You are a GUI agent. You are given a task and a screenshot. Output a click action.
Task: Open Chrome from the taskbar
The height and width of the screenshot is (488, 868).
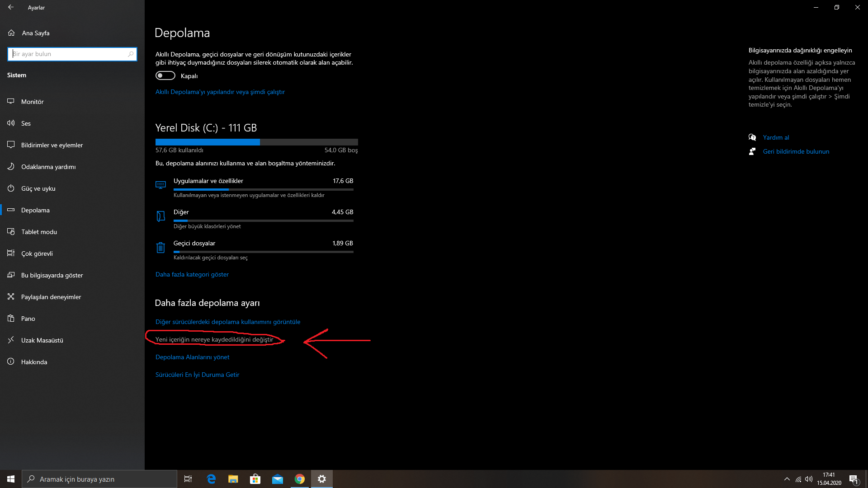pos(299,479)
